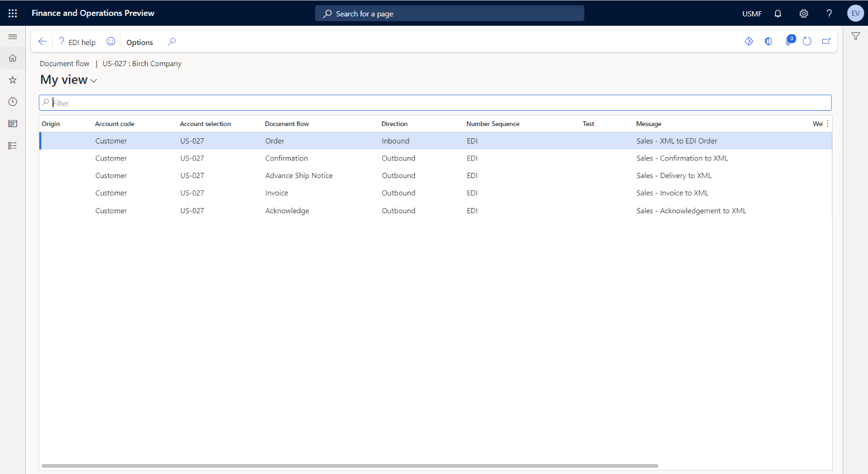
Task: Click the USMF company selector
Action: (752, 13)
